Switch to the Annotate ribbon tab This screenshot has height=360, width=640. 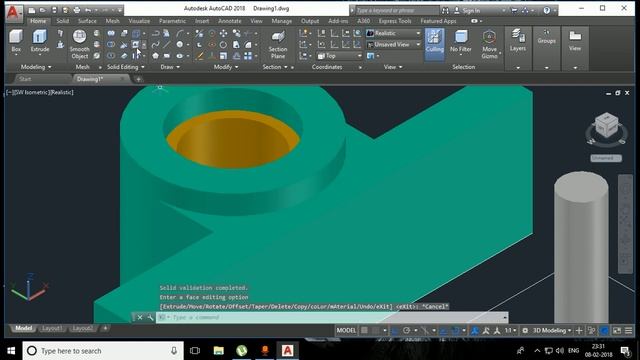click(x=229, y=21)
